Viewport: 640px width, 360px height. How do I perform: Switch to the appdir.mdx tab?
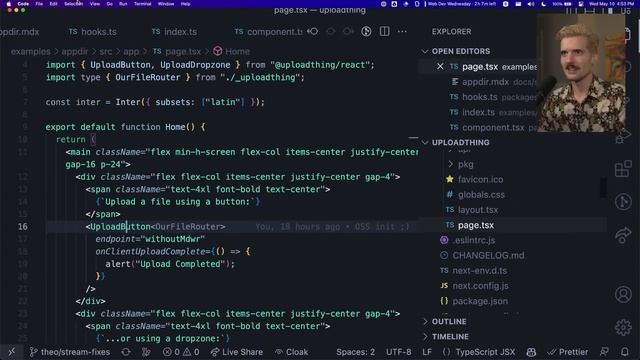pos(20,32)
